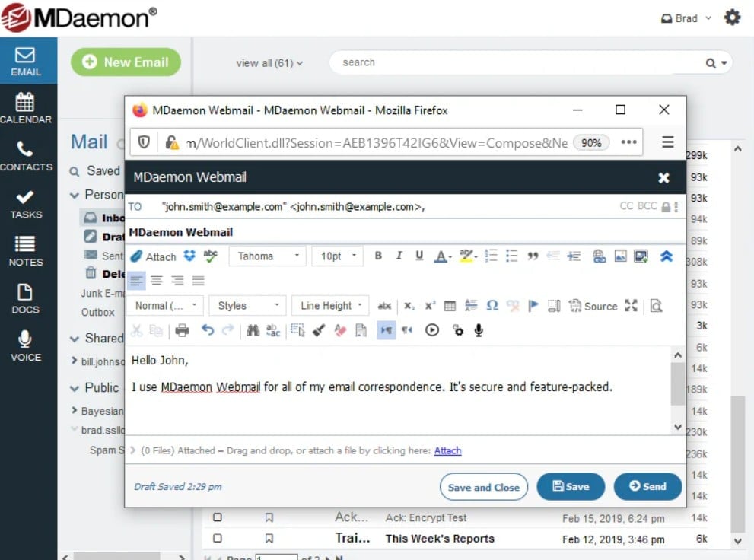Image resolution: width=754 pixels, height=560 pixels.
Task: Collapse the editor toolbar with double chevron
Action: (666, 256)
